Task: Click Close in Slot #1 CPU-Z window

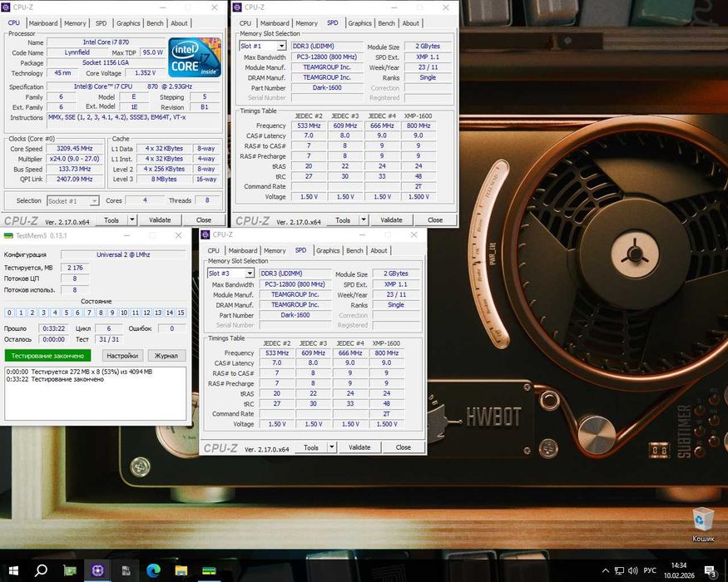Action: 435,220
